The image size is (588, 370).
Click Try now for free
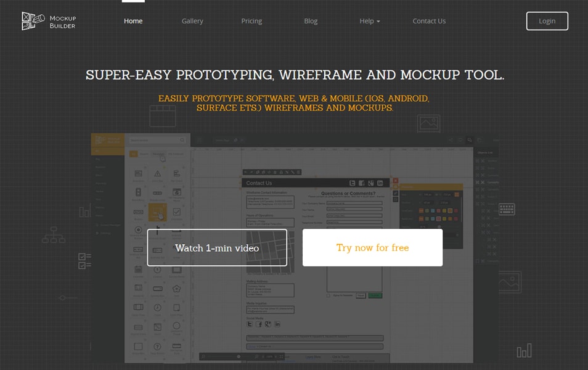372,248
